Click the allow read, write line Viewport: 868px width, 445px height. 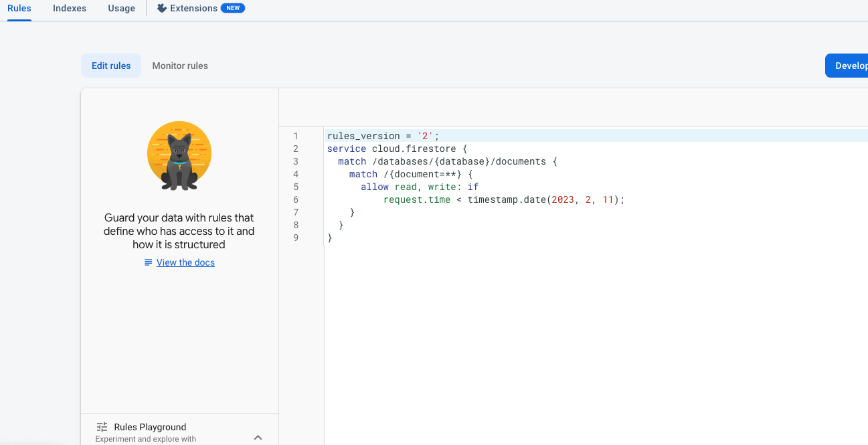419,187
